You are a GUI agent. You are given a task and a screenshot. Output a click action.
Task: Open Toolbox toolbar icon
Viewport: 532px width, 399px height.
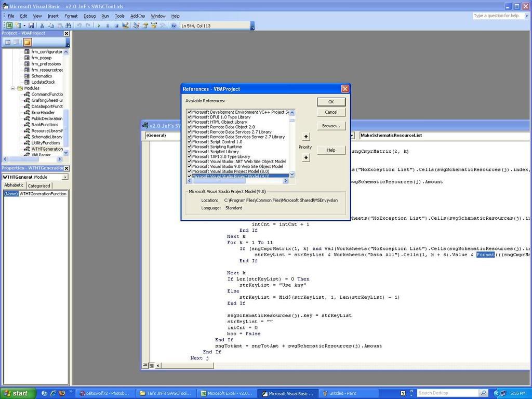click(163, 25)
